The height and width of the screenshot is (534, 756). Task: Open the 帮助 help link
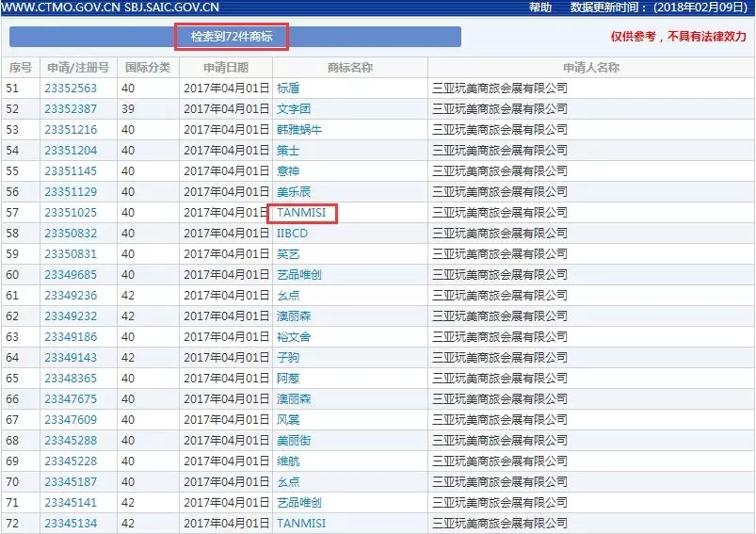[x=540, y=8]
